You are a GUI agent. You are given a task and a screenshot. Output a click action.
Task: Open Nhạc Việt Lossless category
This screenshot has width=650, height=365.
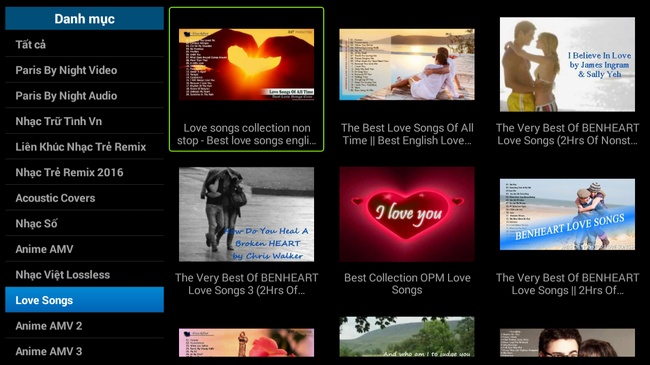(84, 275)
